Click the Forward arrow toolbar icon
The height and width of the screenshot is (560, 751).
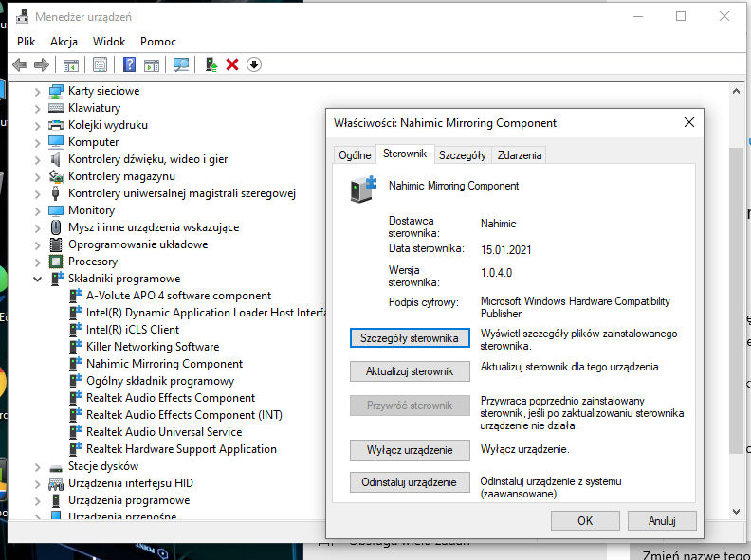tap(42, 64)
